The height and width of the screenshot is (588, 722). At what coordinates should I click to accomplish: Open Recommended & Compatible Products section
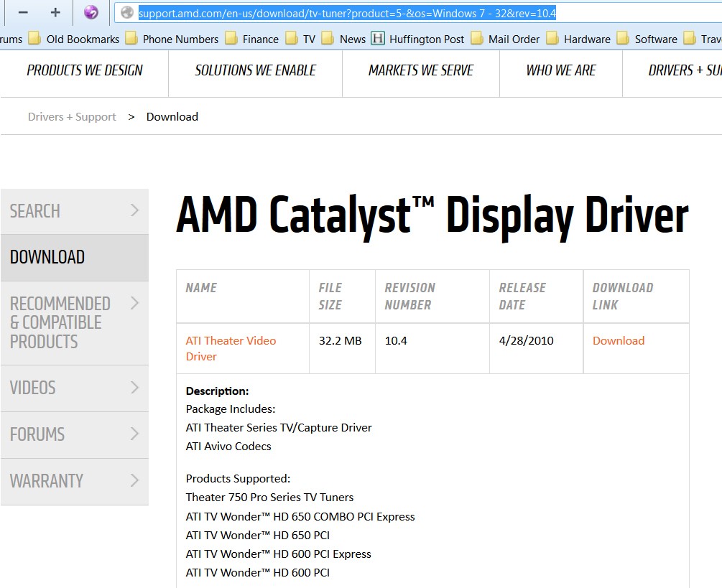pyautogui.click(x=75, y=323)
